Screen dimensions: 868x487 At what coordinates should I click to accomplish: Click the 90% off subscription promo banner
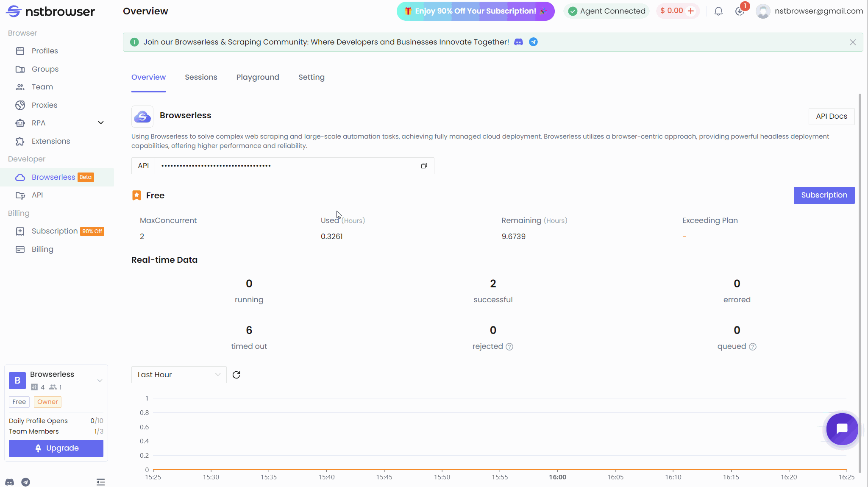click(x=476, y=11)
